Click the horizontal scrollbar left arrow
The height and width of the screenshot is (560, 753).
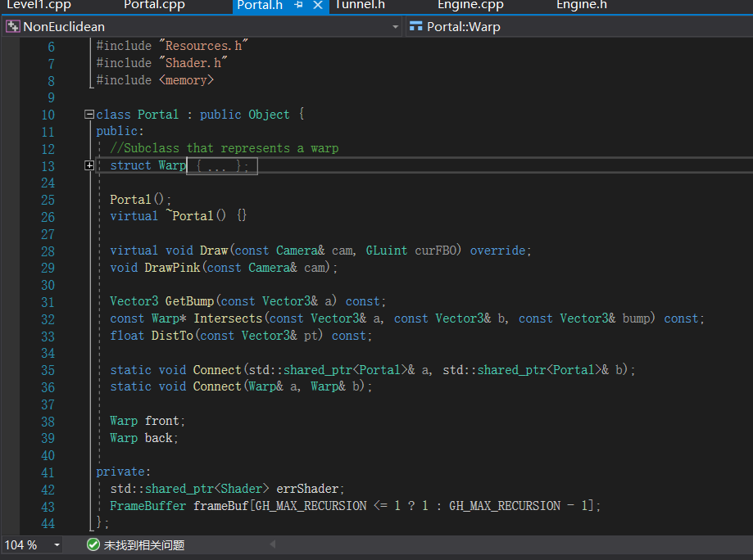pyautogui.click(x=272, y=544)
